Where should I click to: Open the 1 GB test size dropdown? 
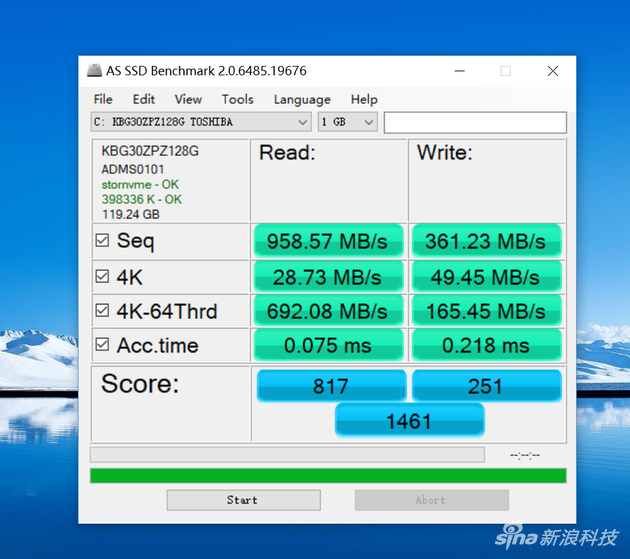348,122
